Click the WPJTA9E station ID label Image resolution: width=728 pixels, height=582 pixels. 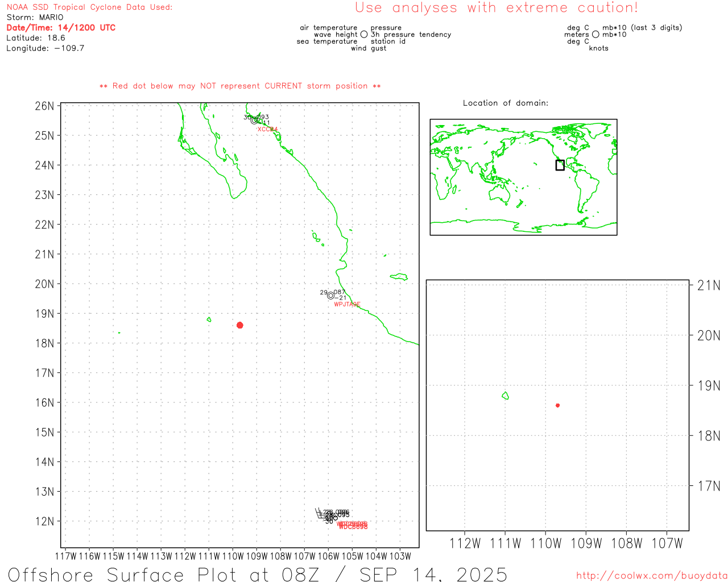click(x=347, y=305)
